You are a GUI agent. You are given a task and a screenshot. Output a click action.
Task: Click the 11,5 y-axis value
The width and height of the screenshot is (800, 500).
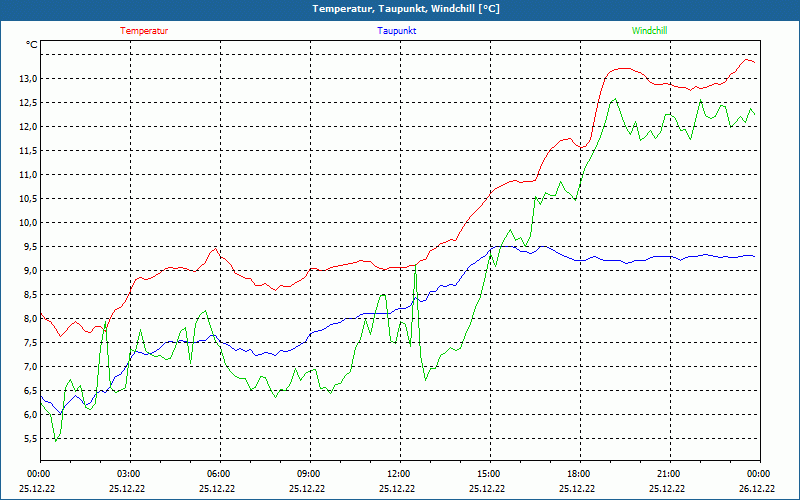pos(28,151)
